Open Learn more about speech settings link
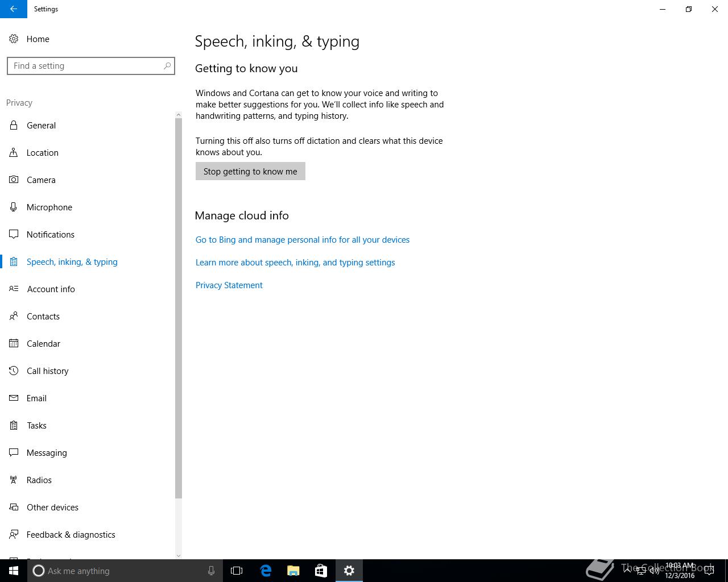 [x=295, y=263]
